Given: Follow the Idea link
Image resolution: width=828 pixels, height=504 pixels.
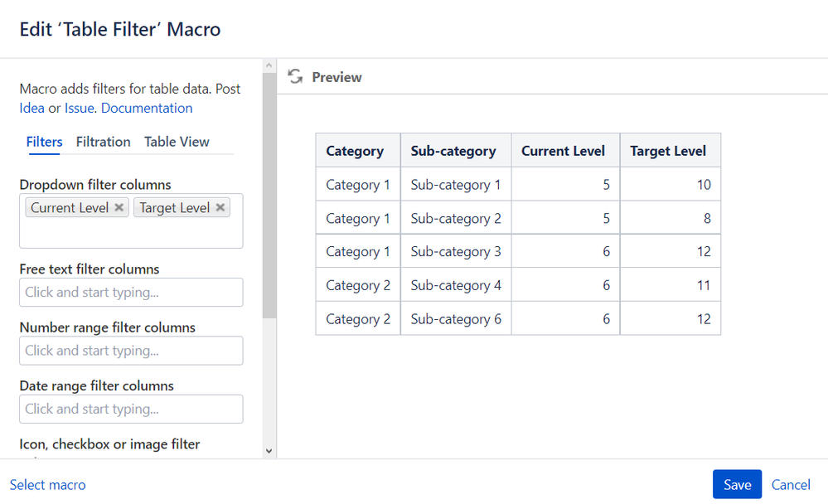Looking at the screenshot, I should click(x=31, y=108).
